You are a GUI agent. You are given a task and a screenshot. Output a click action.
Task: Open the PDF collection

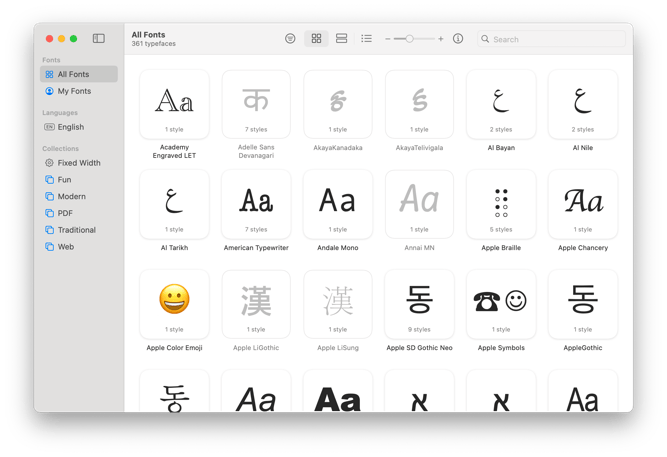coord(79,213)
